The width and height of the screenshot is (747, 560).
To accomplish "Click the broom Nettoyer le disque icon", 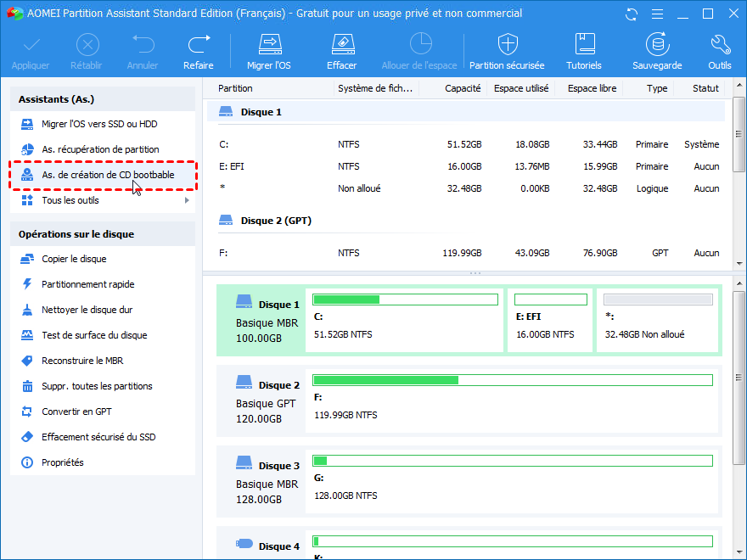I will tap(27, 310).
